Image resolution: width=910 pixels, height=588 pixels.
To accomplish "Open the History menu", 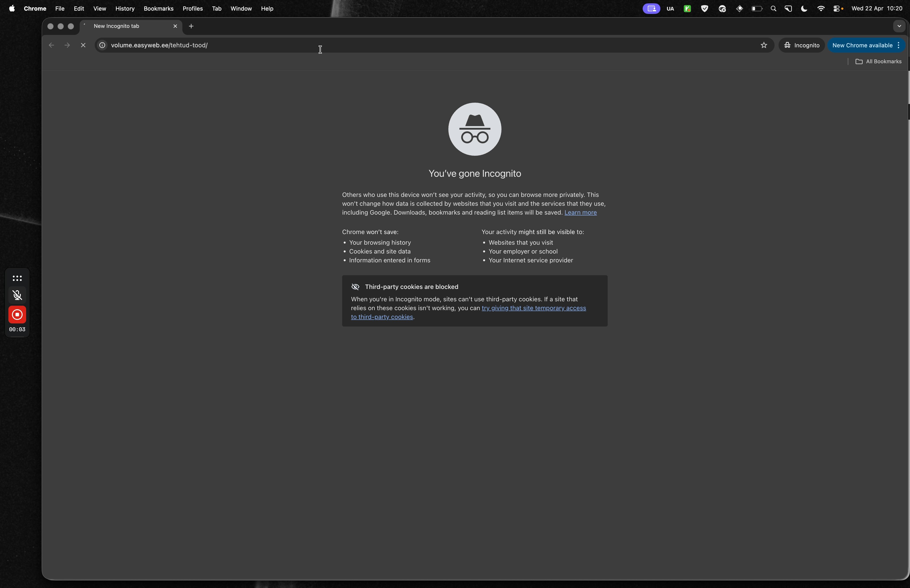I will (125, 8).
